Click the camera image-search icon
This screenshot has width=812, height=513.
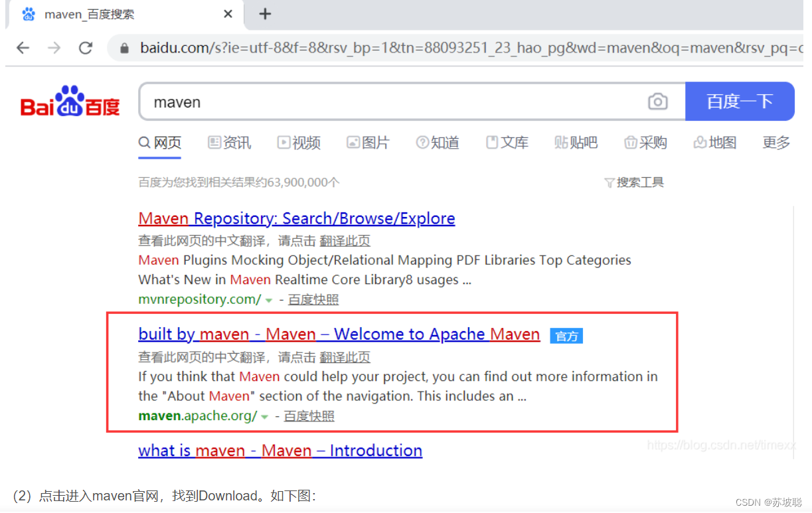(x=657, y=102)
